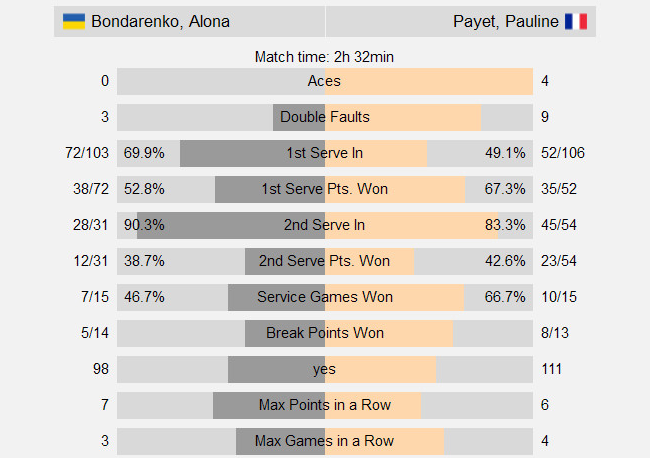Select player name Bondarenko, Alona
Image resolution: width=650 pixels, height=458 pixels.
click(160, 21)
